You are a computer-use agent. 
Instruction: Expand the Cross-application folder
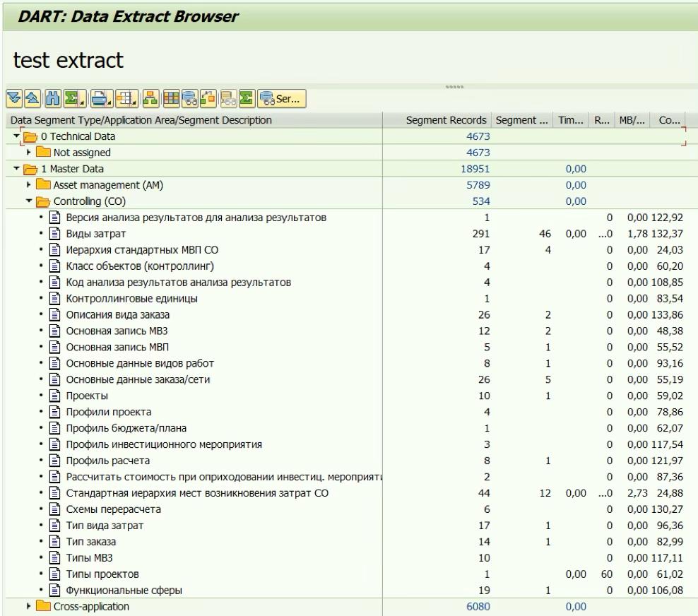tap(29, 606)
